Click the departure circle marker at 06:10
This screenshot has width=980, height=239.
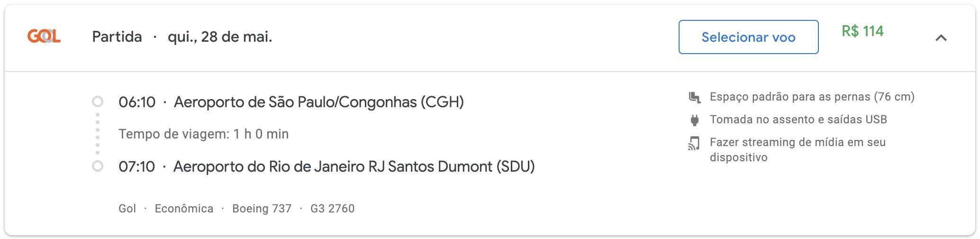point(98,101)
